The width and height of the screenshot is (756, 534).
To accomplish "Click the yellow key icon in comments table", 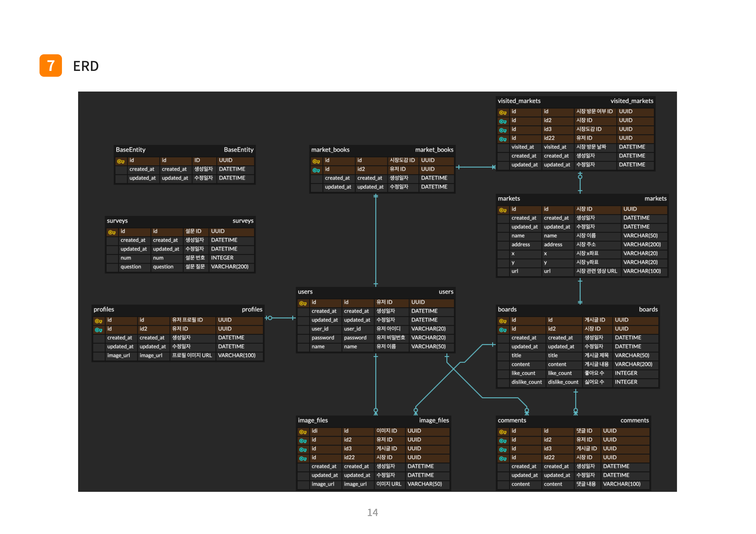I will coord(502,432).
